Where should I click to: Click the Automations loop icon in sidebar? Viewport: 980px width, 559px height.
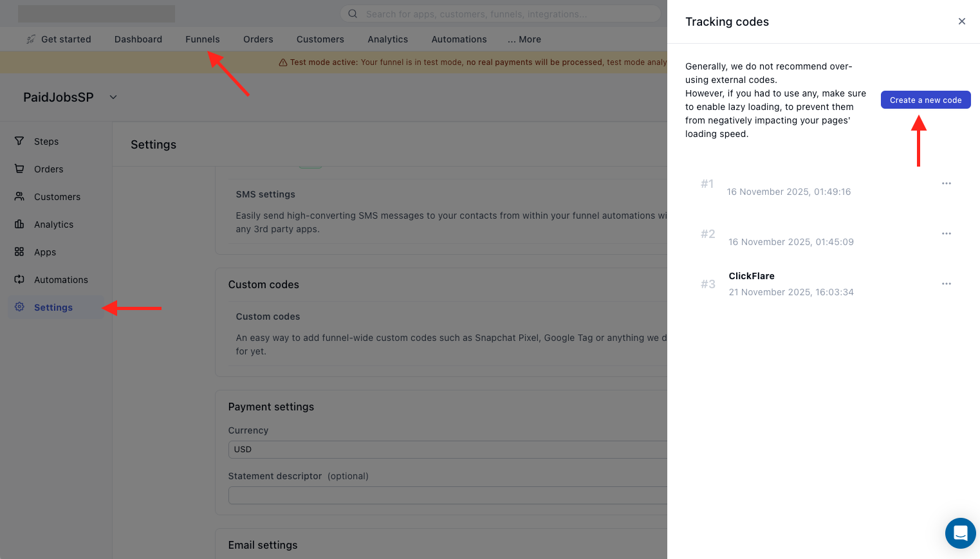tap(19, 279)
